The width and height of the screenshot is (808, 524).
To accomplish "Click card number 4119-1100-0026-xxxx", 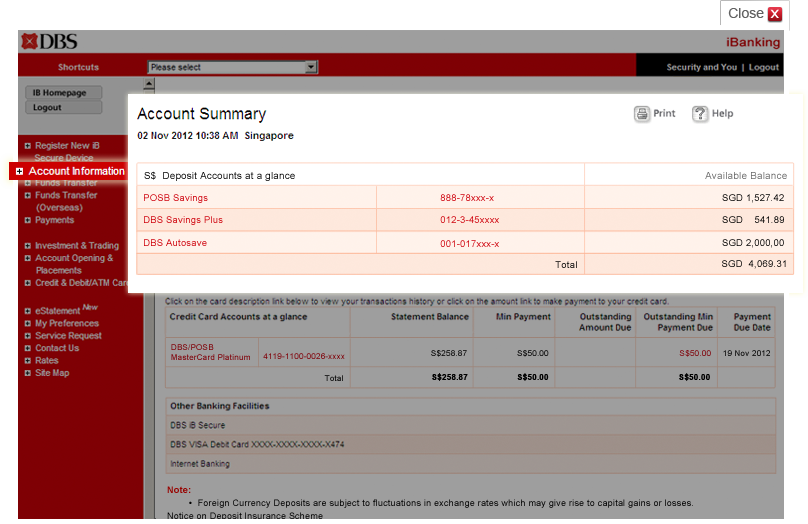I will coord(304,357).
